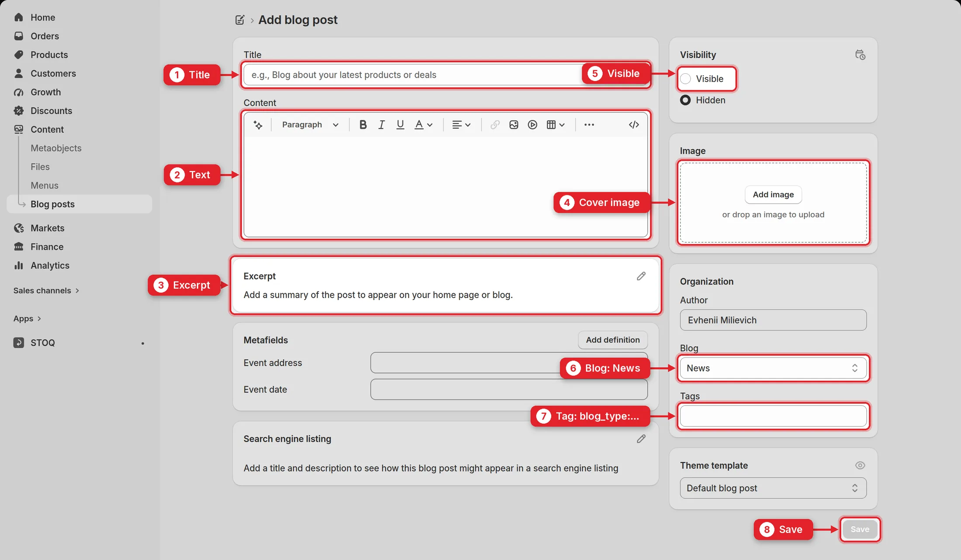The width and height of the screenshot is (961, 560).
Task: Open Metaobjects under Content
Action: click(x=56, y=148)
